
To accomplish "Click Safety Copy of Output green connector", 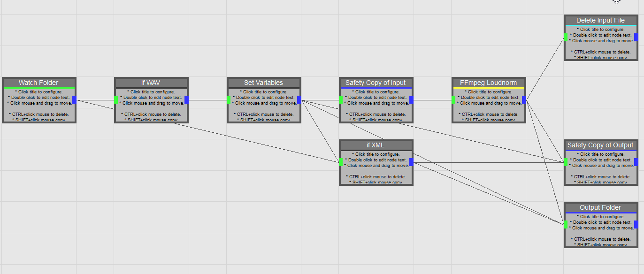I will point(566,162).
